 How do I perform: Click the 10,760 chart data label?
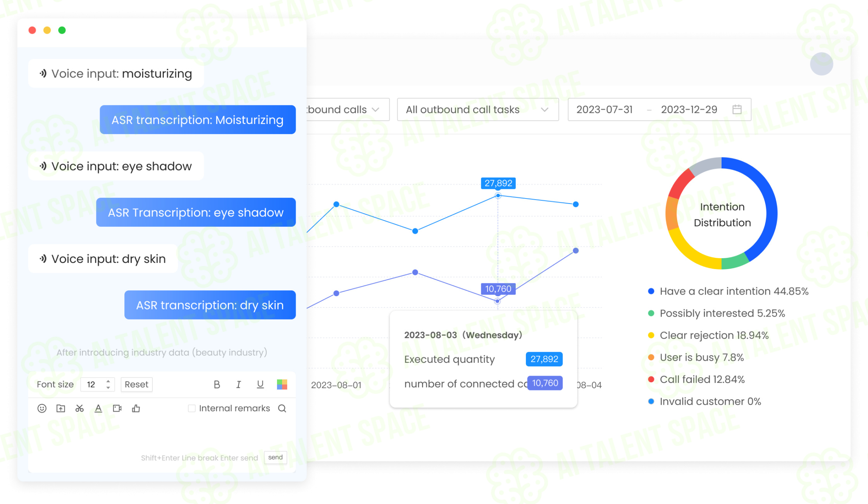(x=498, y=289)
